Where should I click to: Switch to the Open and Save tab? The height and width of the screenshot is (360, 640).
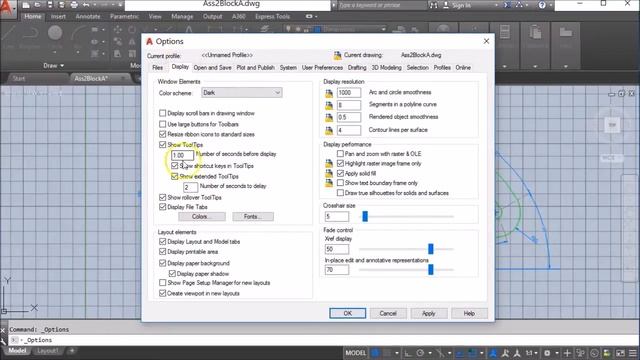pos(212,68)
